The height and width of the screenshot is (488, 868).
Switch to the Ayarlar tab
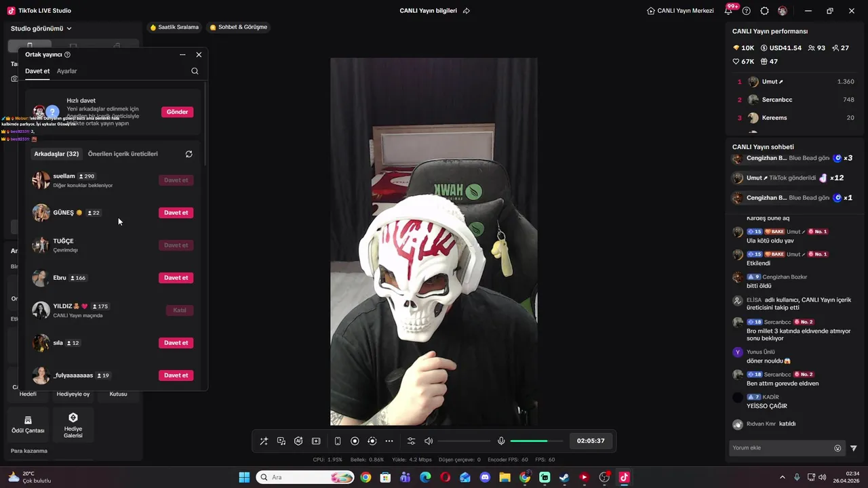tap(66, 71)
